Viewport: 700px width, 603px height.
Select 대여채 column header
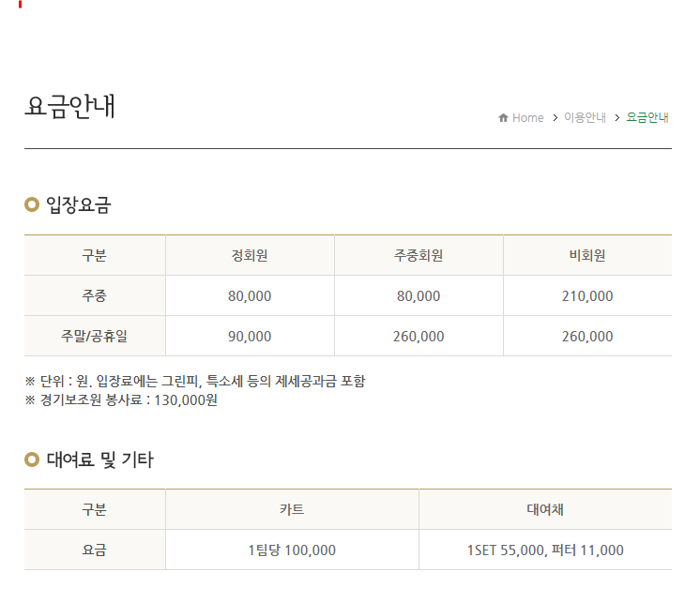(x=545, y=509)
